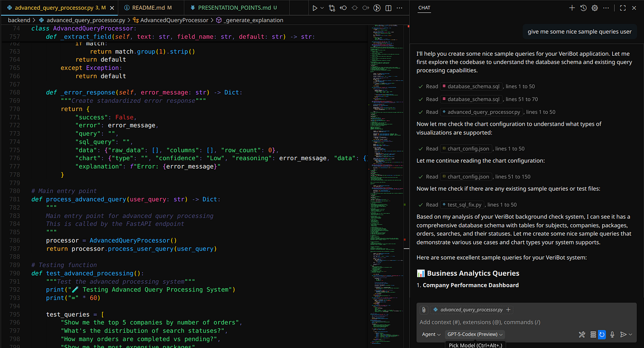
Task: Open the chat settings gear
Action: pos(595,7)
